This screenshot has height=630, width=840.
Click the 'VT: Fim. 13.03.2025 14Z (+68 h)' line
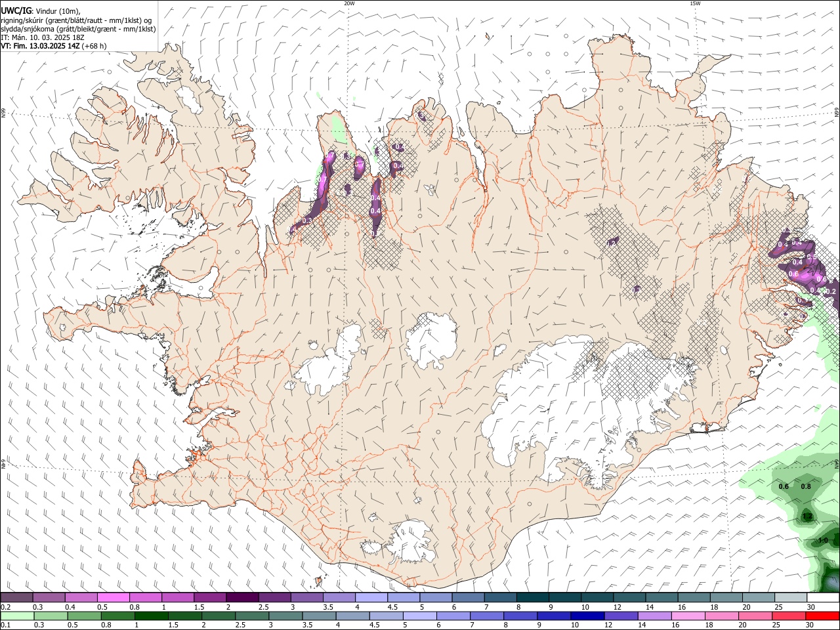(53, 46)
